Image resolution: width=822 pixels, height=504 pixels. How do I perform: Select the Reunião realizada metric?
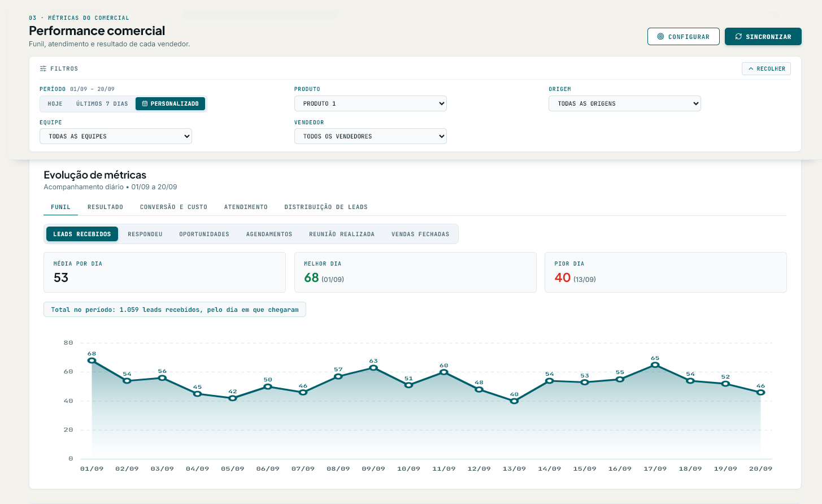tap(342, 234)
